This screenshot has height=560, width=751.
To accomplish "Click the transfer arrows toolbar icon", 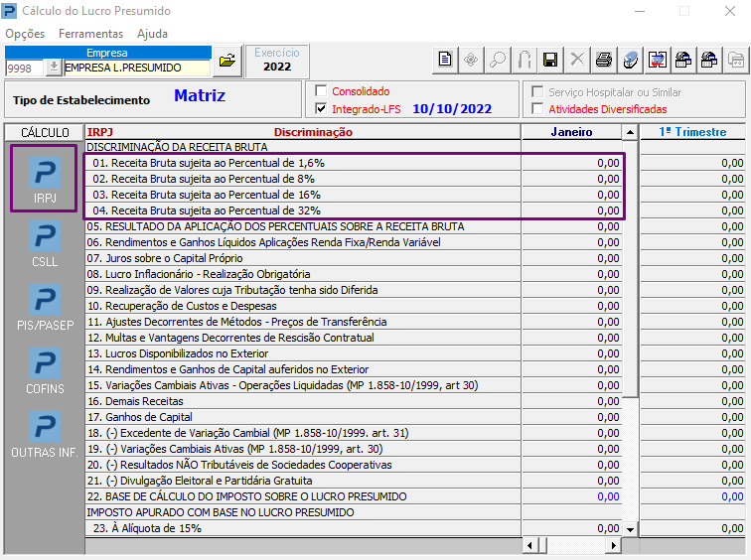I will point(658,60).
